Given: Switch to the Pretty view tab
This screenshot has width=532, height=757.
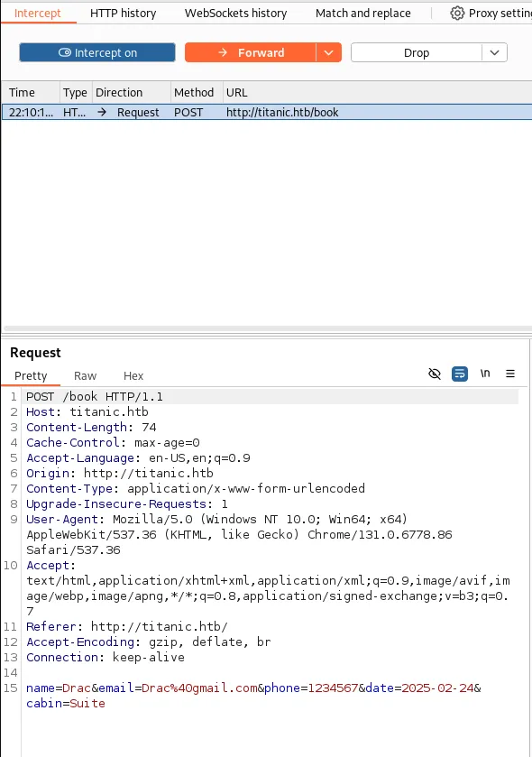Looking at the screenshot, I should 31,375.
